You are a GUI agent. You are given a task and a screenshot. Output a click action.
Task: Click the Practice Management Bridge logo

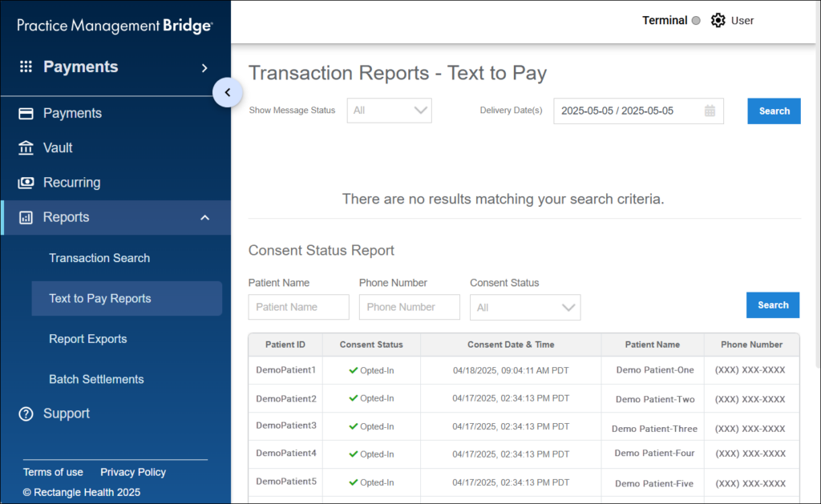(115, 26)
